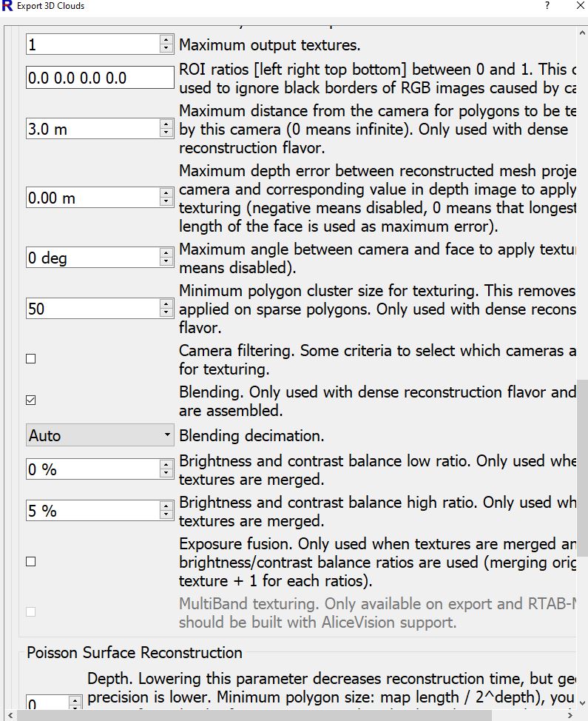Screen dimensions: 588x721
Task: Decrease the brightness balance high ratio 5 %
Action: click(166, 515)
